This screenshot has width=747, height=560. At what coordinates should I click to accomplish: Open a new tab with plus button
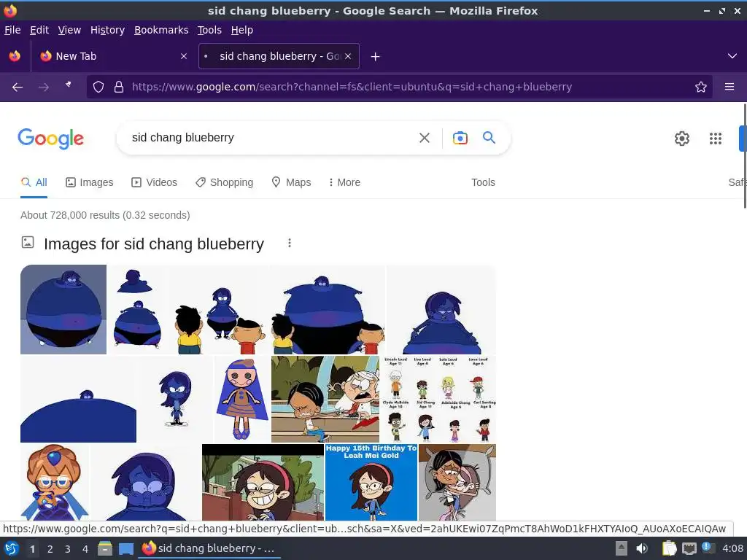click(375, 57)
